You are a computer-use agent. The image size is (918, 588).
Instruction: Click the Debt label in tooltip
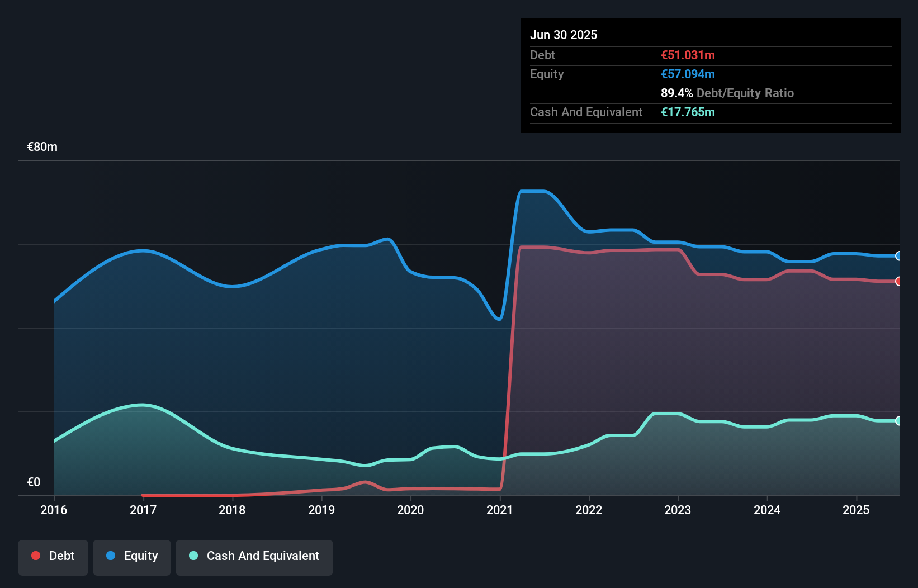click(x=542, y=55)
